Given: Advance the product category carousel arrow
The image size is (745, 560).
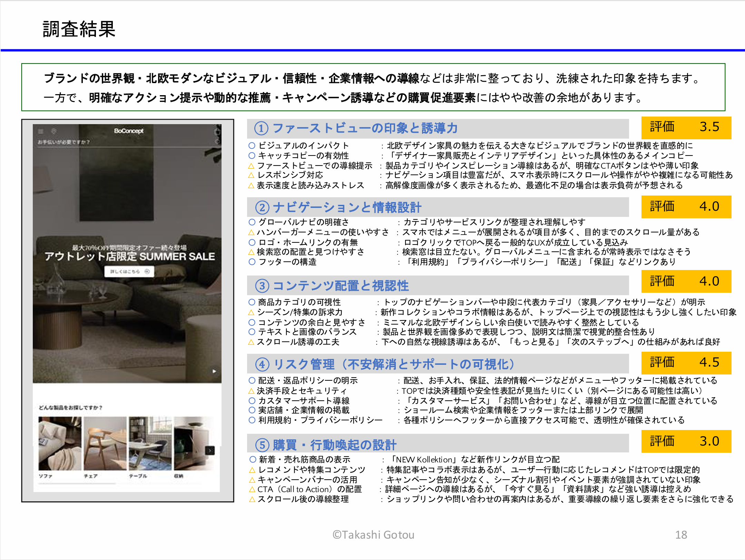Looking at the screenshot, I should pos(210,450).
